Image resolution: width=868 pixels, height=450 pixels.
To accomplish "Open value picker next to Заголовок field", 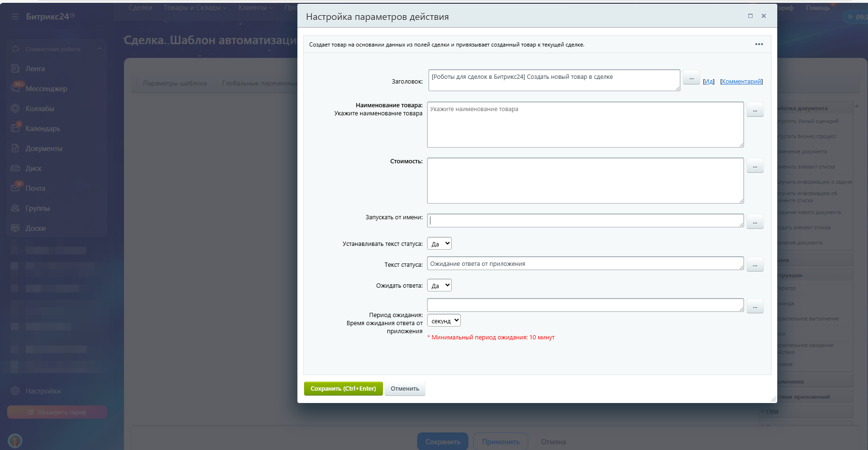I will 691,77.
